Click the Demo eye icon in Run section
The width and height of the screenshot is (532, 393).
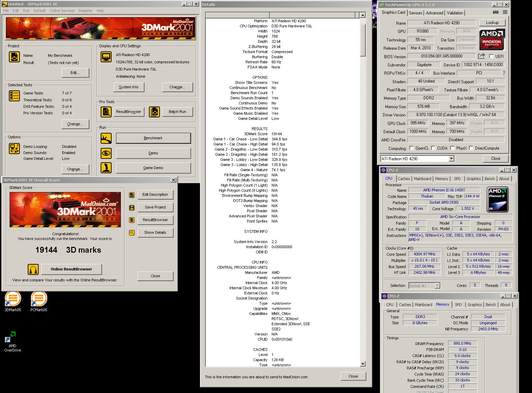106,153
